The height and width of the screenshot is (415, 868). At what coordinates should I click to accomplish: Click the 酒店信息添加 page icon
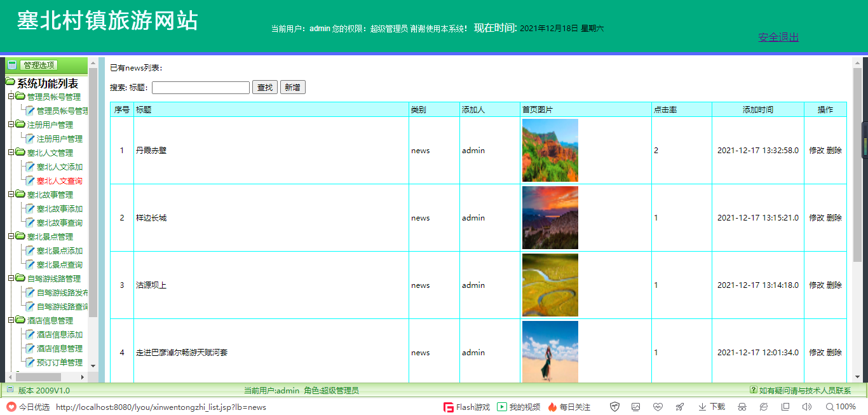tap(30, 334)
